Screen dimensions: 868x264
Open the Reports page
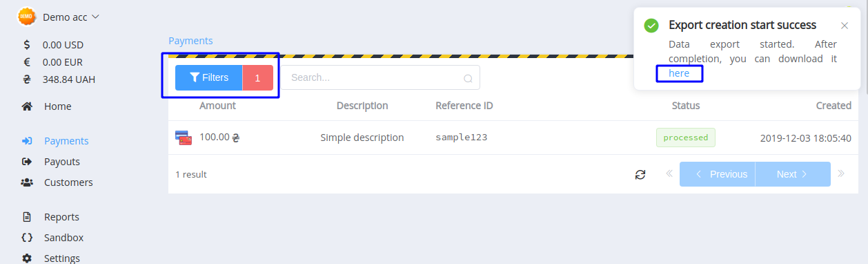click(x=61, y=217)
